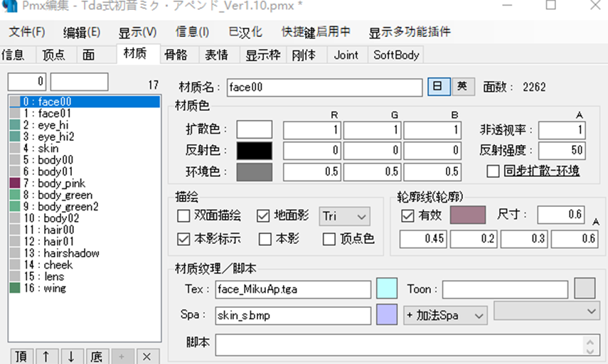Open the Pmx editor app icon menu
This screenshot has width=608, height=364.
9,6
